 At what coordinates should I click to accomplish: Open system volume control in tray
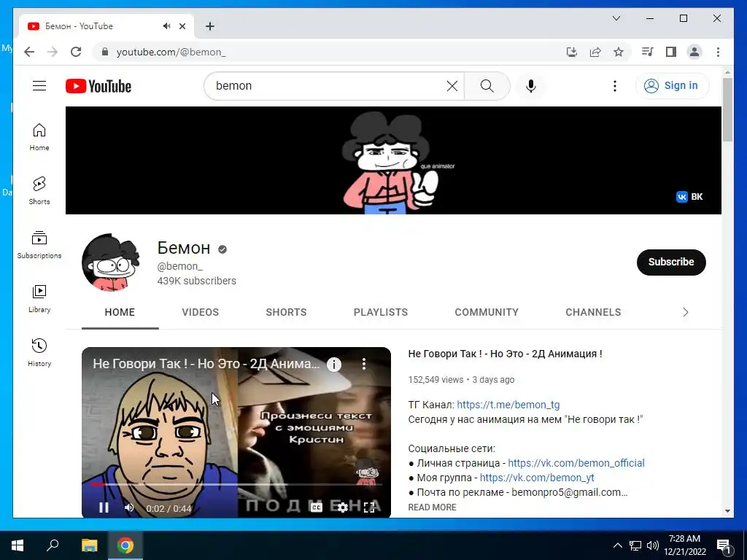pyautogui.click(x=653, y=545)
